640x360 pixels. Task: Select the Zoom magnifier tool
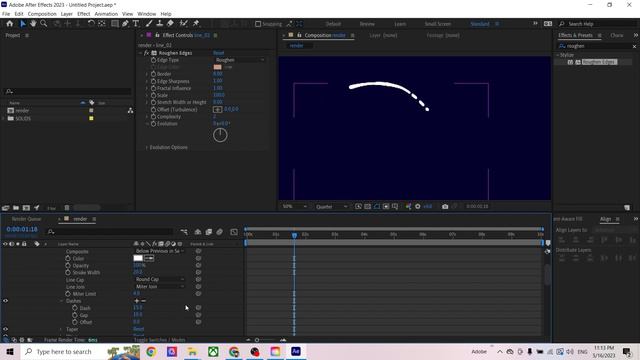pos(44,24)
